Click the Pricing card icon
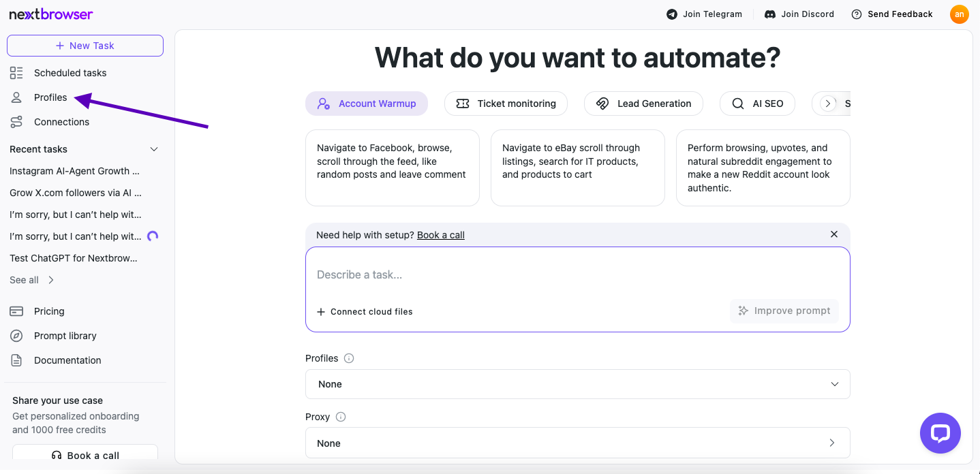 (16, 311)
